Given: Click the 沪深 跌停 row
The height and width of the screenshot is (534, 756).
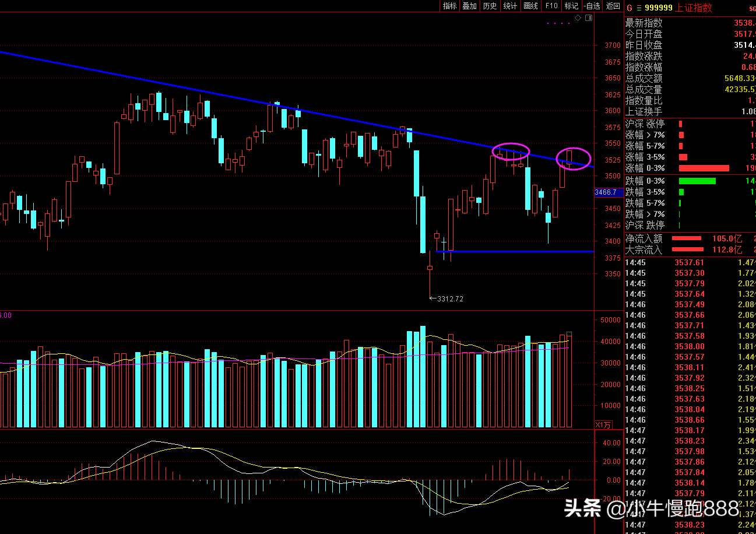Looking at the screenshot, I should (x=690, y=225).
